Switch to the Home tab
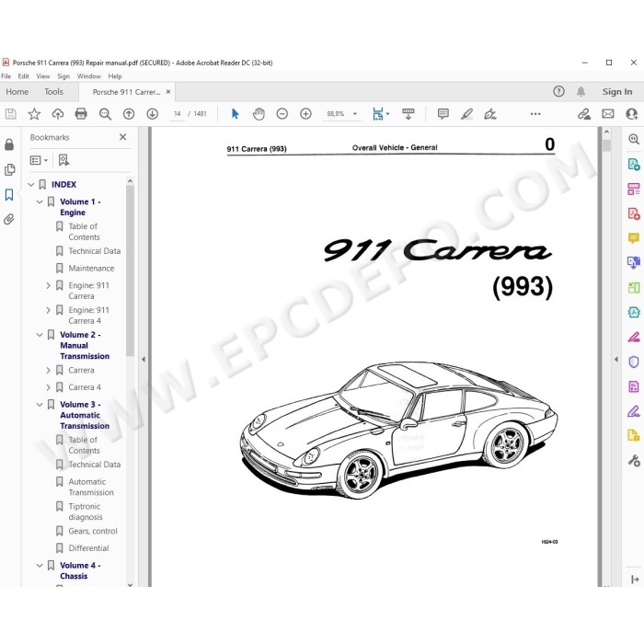 point(17,92)
